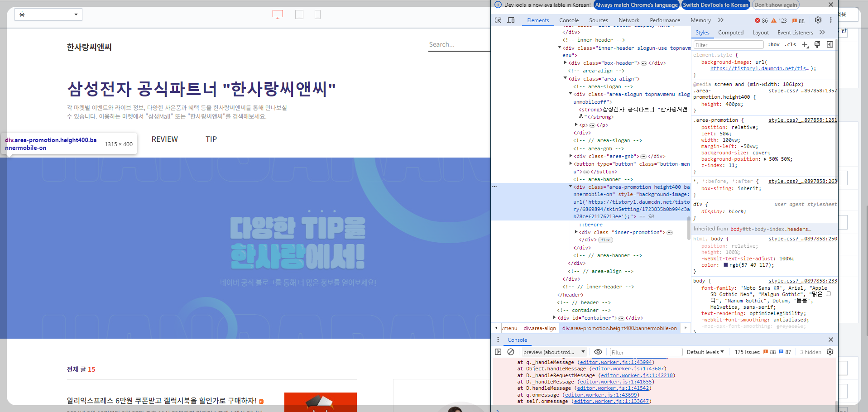868x412 pixels.
Task: Open the Computed styles tab
Action: coord(731,33)
